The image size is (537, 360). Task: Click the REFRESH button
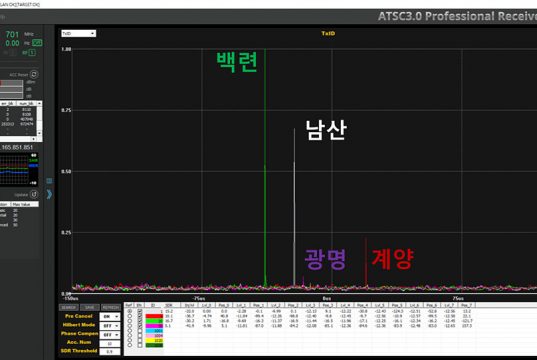pos(111,307)
